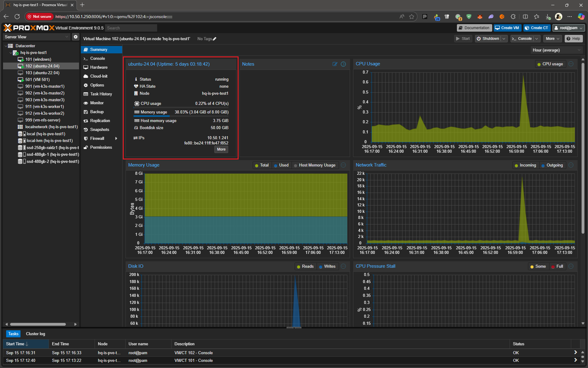The image size is (588, 368).
Task: Click the tree horizontal scrollbar
Action: pyautogui.click(x=38, y=324)
